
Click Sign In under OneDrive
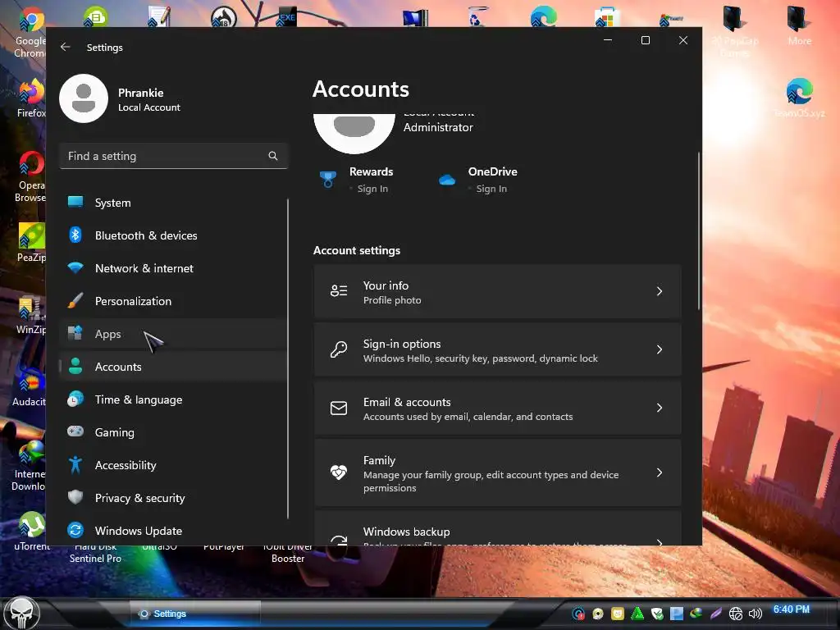[x=491, y=189]
